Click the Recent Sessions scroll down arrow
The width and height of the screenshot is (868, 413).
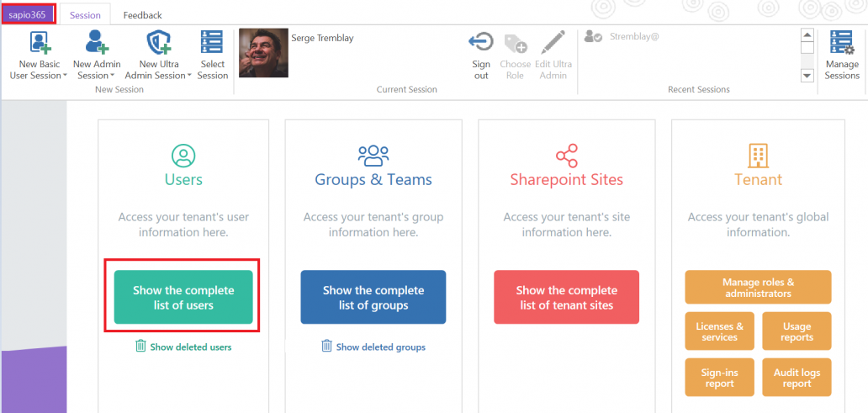pyautogui.click(x=807, y=76)
